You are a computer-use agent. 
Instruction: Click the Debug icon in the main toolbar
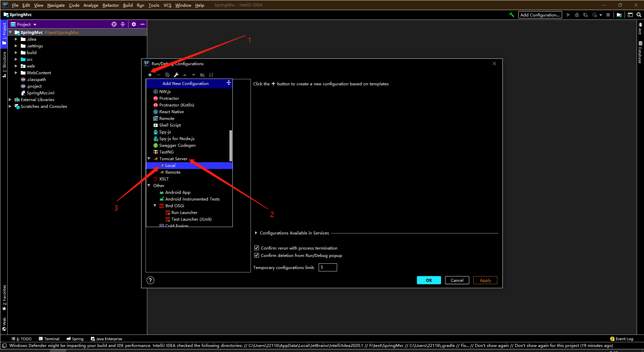coord(577,15)
